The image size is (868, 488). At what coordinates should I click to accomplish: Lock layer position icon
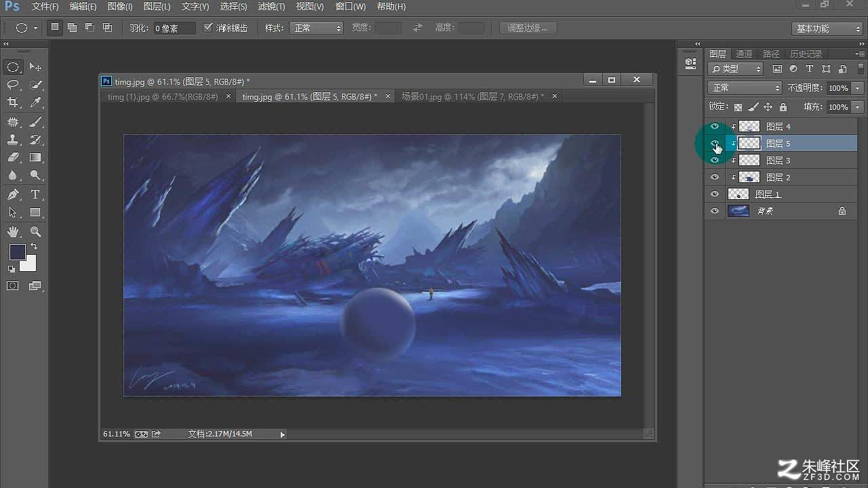(x=768, y=107)
